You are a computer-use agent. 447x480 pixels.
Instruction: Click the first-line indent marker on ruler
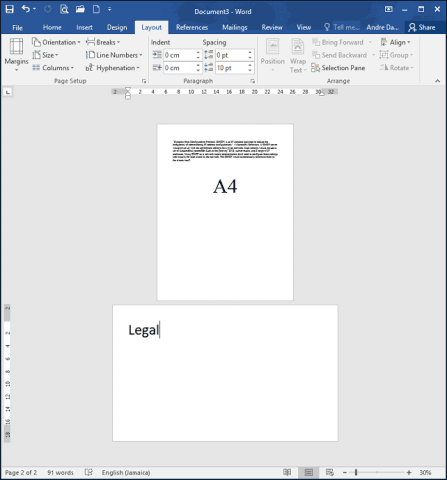point(128,90)
